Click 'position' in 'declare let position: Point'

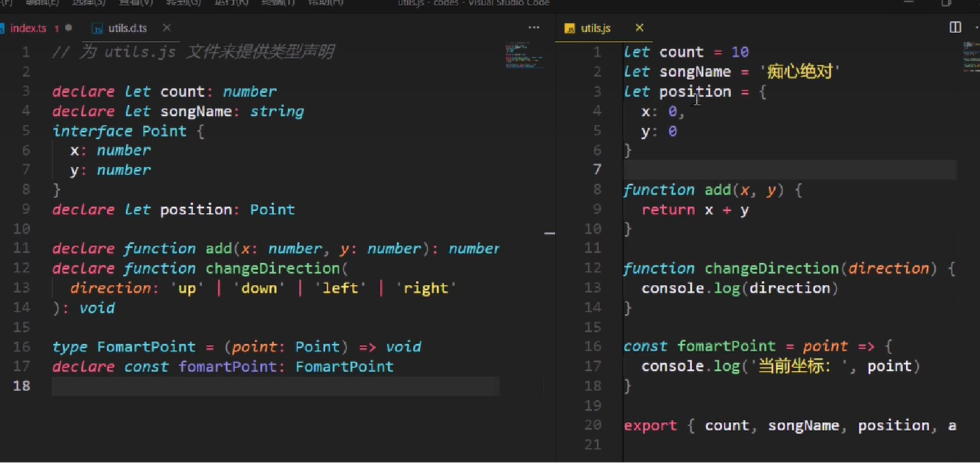click(196, 210)
